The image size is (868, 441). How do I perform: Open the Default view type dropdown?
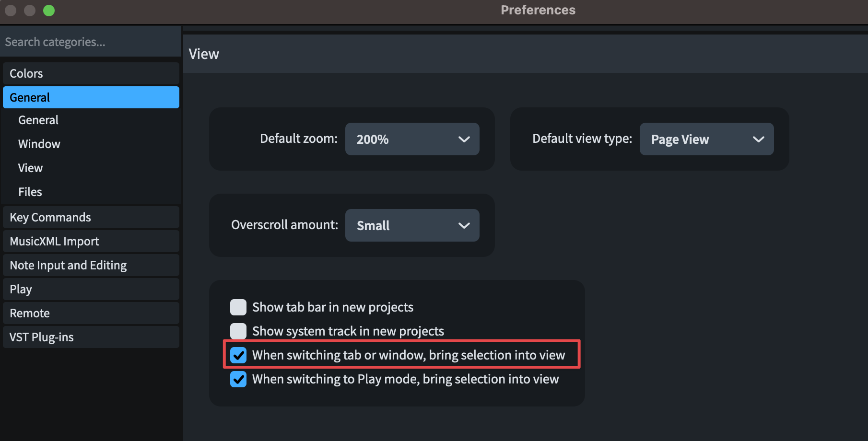click(x=706, y=139)
